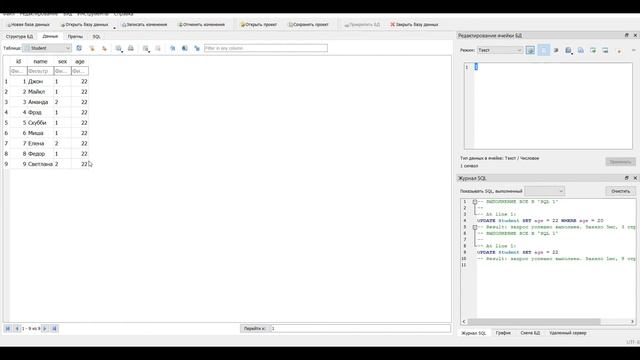Sort by the age column header

click(x=80, y=61)
